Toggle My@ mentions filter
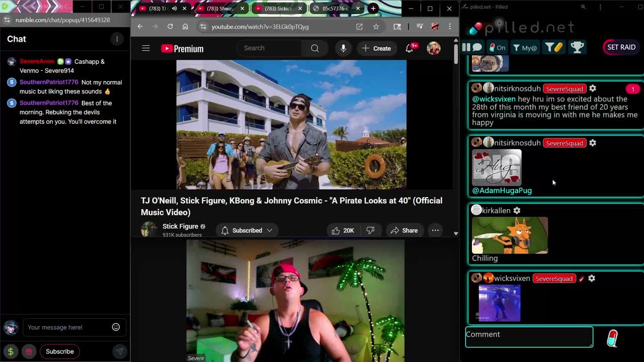 coord(524,47)
